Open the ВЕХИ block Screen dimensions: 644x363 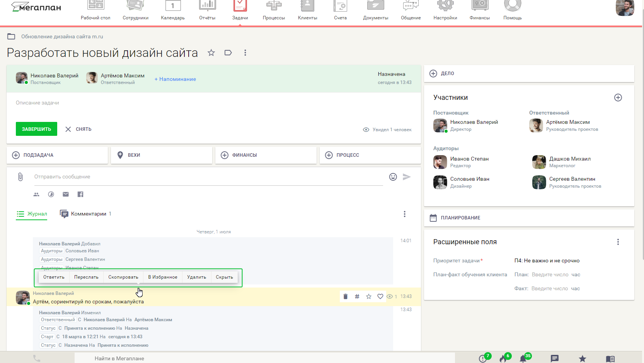point(162,155)
